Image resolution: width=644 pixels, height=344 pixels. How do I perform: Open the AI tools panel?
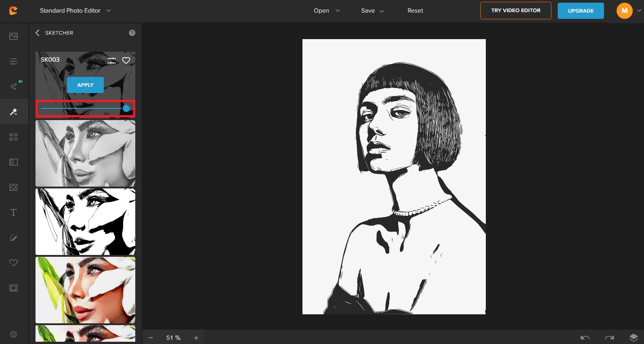coord(13,86)
